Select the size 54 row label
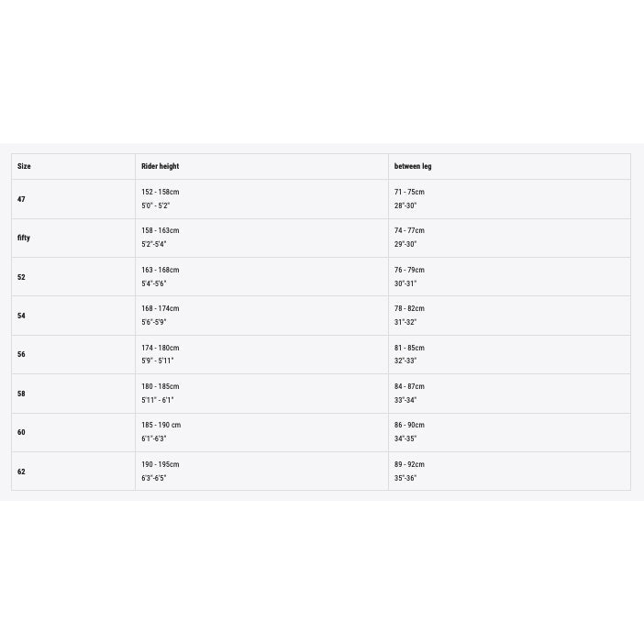644x644 pixels. 21,316
